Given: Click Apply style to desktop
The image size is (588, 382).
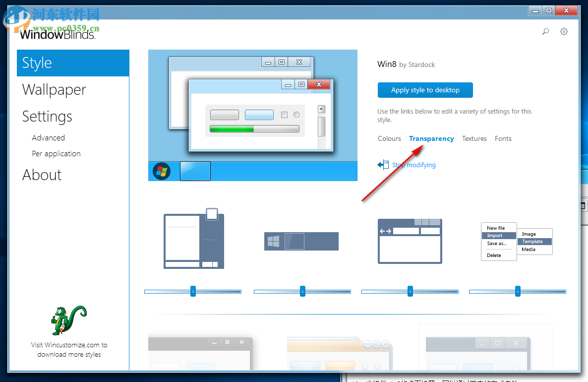Looking at the screenshot, I should (425, 90).
